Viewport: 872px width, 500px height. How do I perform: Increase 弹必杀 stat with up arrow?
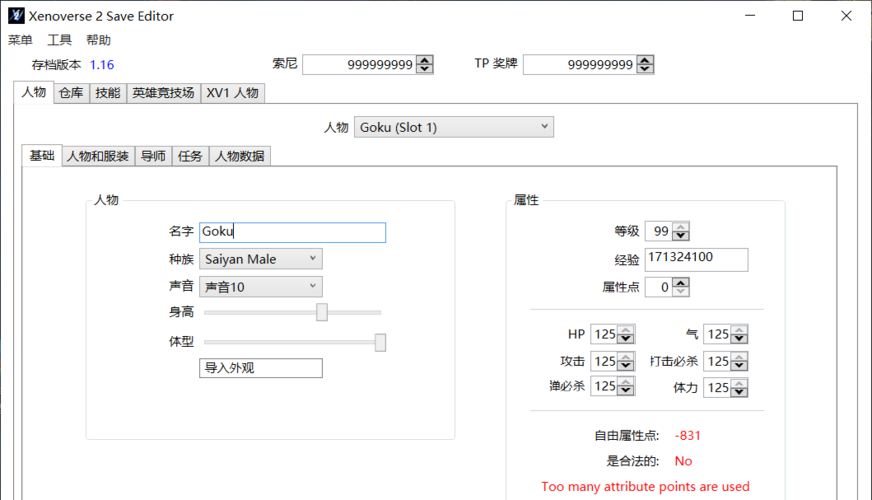click(x=626, y=382)
